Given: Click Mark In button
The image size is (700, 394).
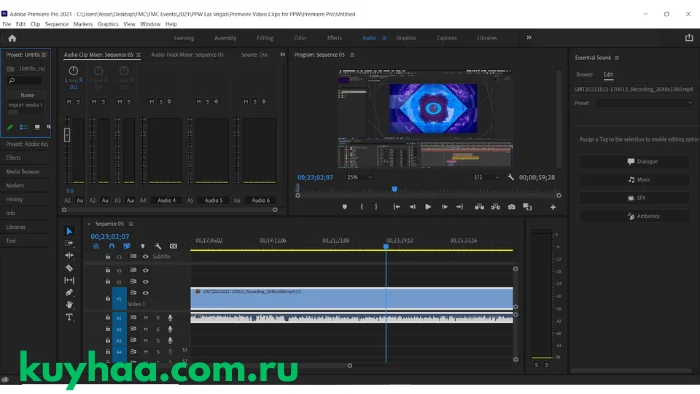Looking at the screenshot, I should tap(362, 207).
